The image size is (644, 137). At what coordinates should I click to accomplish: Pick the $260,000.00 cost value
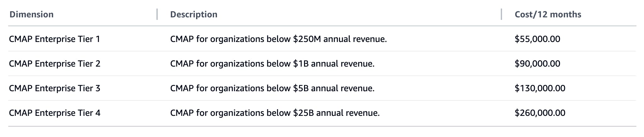pos(540,113)
